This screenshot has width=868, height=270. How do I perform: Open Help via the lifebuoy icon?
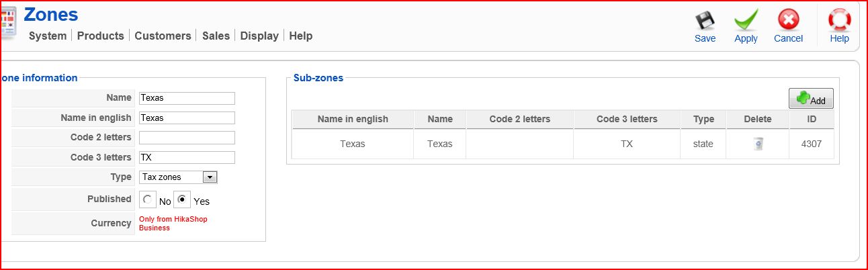pyautogui.click(x=839, y=21)
